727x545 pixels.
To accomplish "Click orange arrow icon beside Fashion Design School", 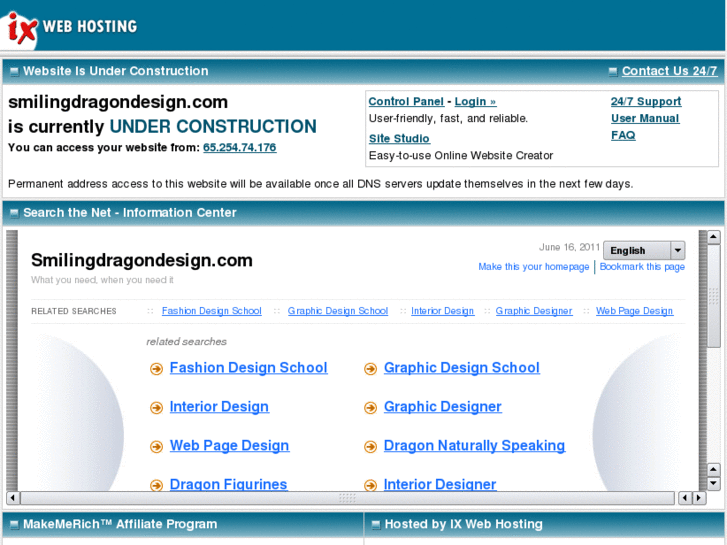I will coord(156,369).
